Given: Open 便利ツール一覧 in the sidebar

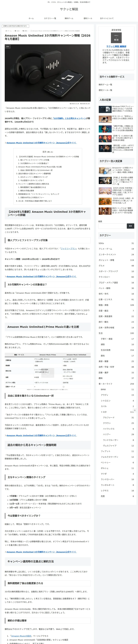Looking at the screenshot, I should coord(105,90).
